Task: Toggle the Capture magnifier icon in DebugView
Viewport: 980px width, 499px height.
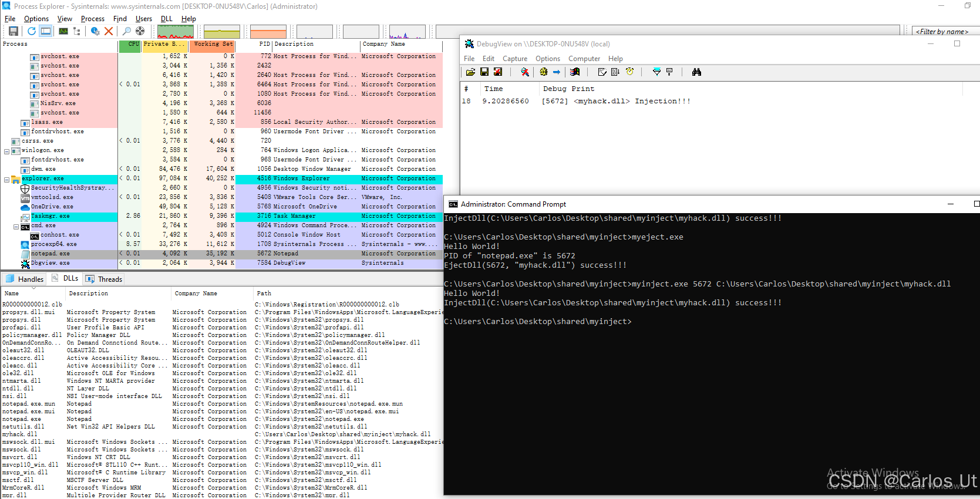Action: point(525,72)
